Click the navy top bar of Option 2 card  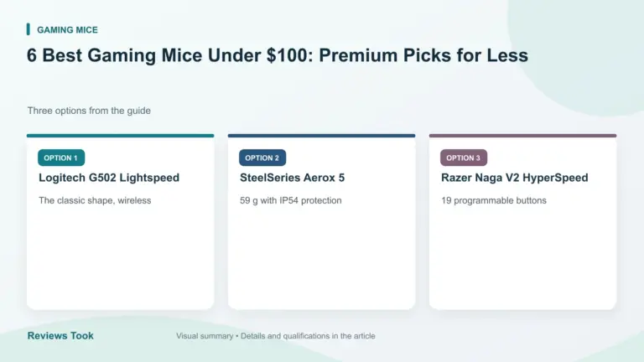322,136
